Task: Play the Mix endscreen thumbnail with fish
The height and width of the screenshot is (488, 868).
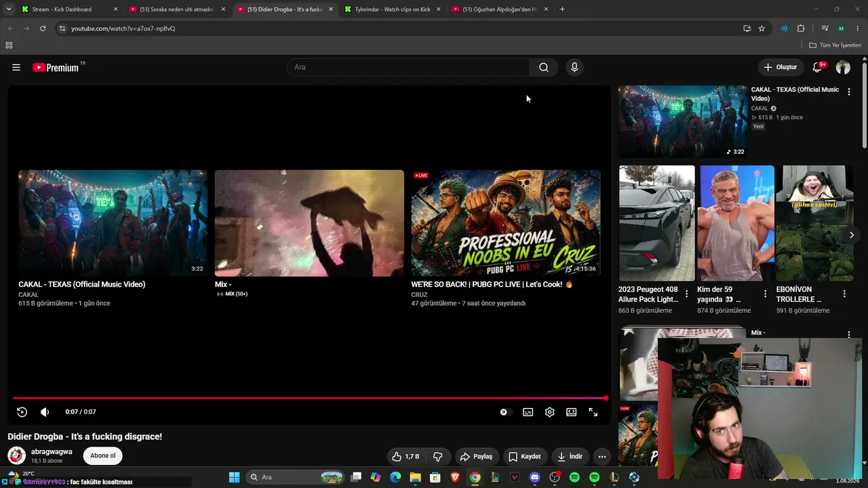Action: pyautogui.click(x=309, y=223)
